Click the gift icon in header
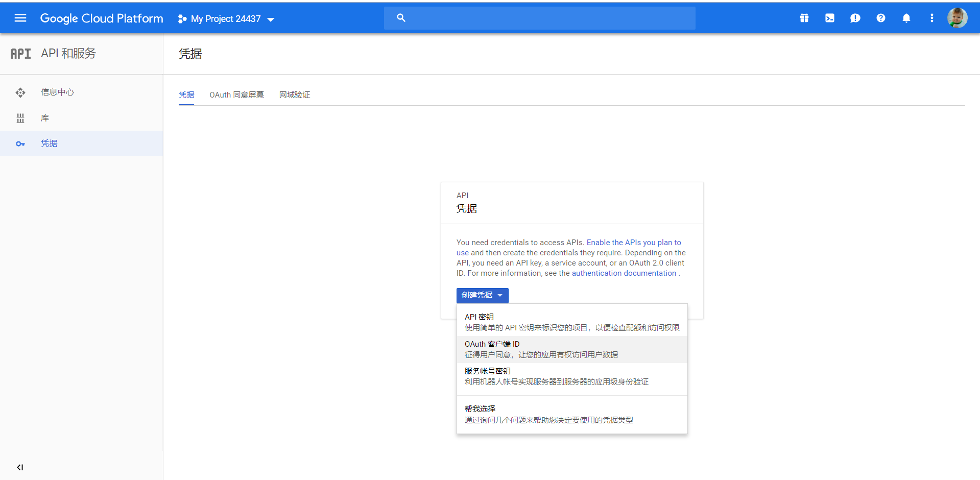 pyautogui.click(x=804, y=18)
